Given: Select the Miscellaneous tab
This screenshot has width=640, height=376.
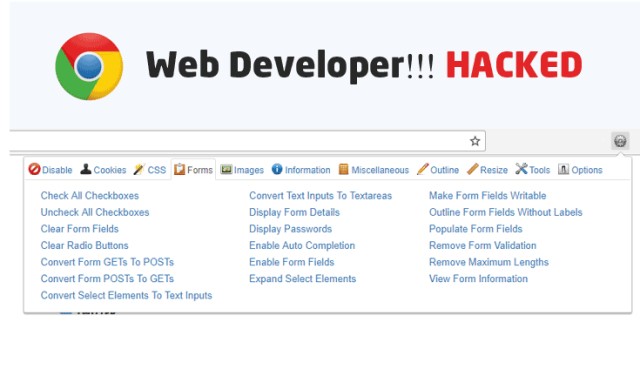Looking at the screenshot, I should tap(373, 170).
